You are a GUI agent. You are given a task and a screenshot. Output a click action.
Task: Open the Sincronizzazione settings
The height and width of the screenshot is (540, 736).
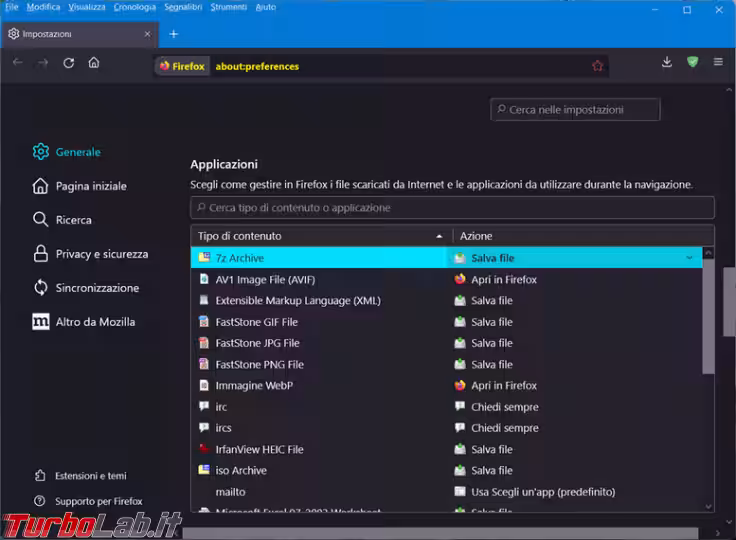click(85, 288)
